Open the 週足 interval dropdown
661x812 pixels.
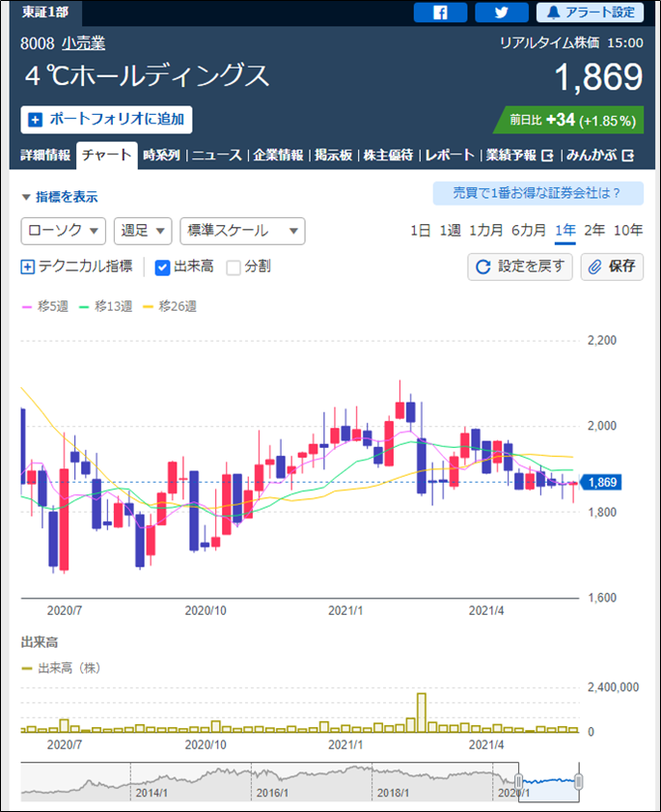tap(143, 231)
